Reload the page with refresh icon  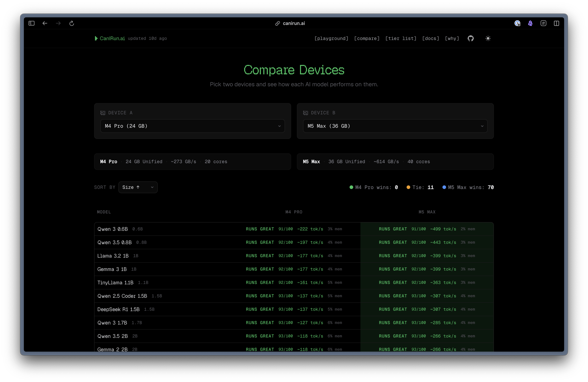[72, 23]
